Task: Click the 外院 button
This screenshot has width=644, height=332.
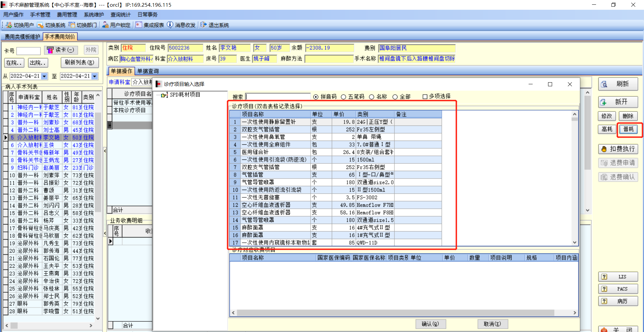Action: click(x=91, y=50)
